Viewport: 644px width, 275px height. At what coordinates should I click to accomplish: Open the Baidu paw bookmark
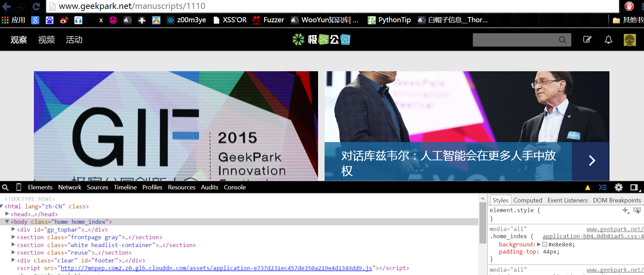tap(50, 20)
